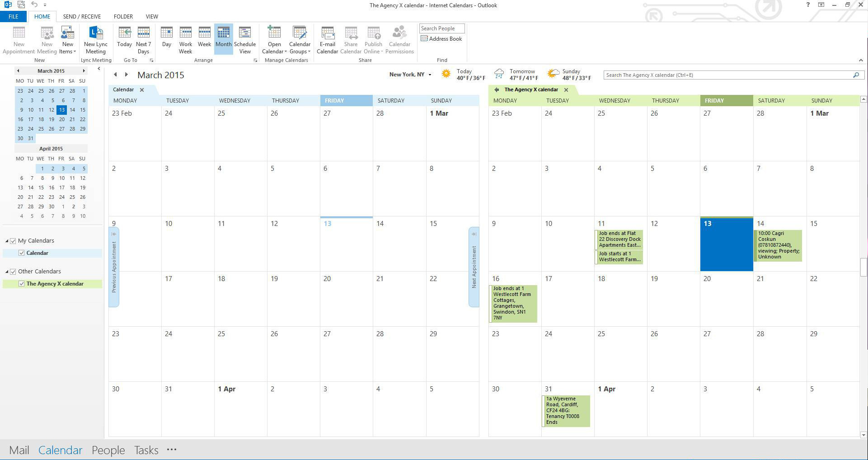
Task: Open the FOLDER ribbon tab
Action: click(123, 17)
